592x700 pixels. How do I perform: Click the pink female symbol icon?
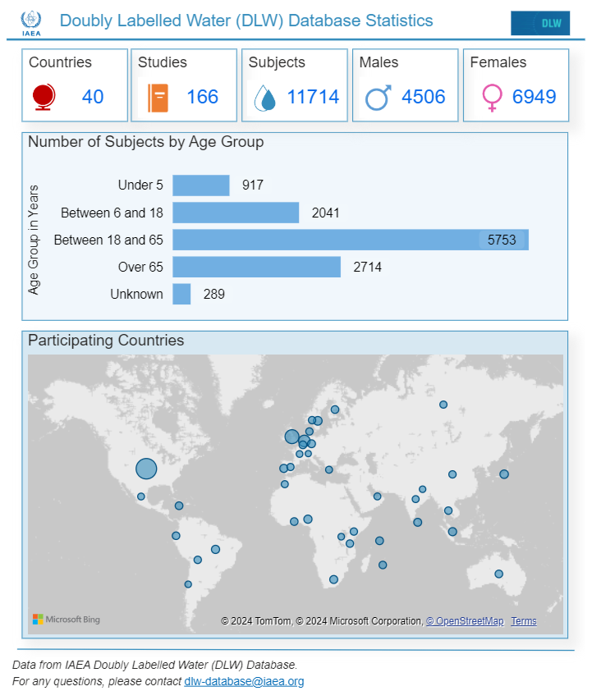pyautogui.click(x=492, y=98)
